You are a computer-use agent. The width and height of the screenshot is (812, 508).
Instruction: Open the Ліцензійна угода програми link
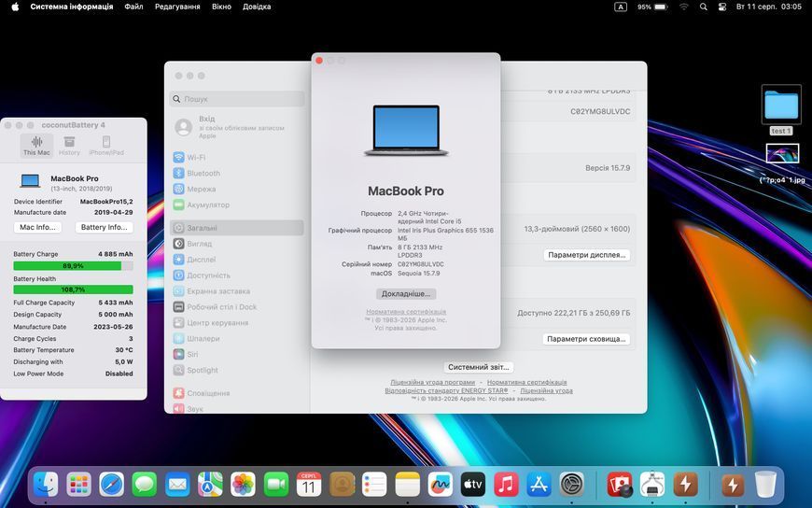pos(432,382)
